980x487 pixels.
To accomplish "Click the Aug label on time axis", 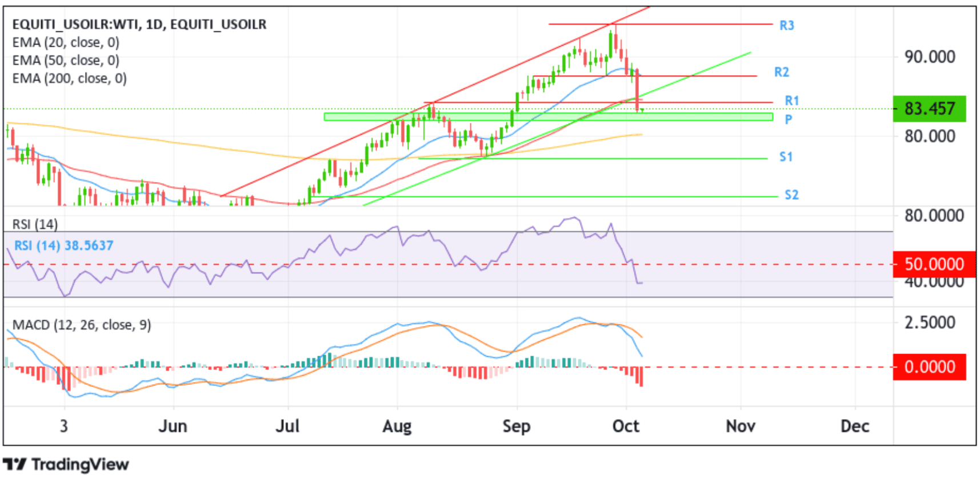I will click(397, 426).
